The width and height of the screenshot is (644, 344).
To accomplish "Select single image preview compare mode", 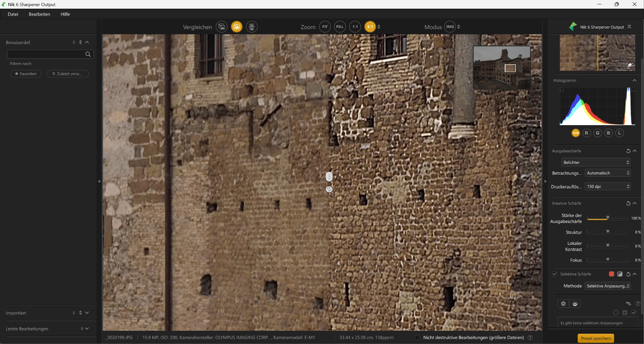I will [x=222, y=27].
